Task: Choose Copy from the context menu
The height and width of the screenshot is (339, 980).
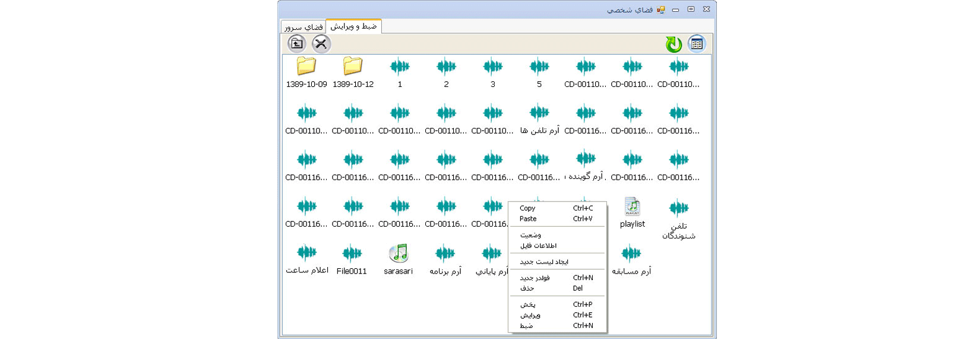Action: click(x=527, y=208)
